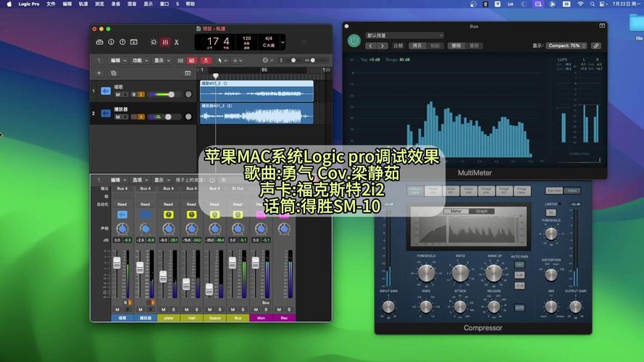Open the 编辑 dropdown in mixer header
This screenshot has width=644, height=362.
click(118, 180)
